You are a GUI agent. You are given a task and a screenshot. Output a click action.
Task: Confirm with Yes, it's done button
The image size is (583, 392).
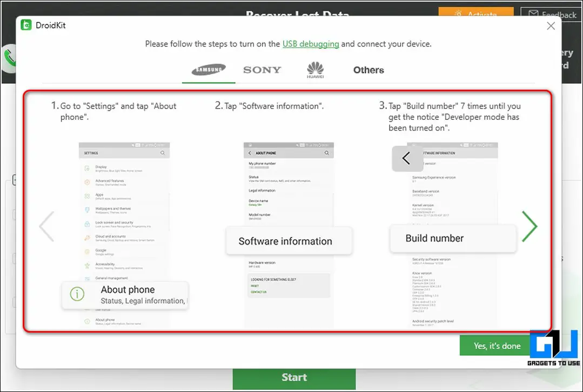pyautogui.click(x=497, y=346)
